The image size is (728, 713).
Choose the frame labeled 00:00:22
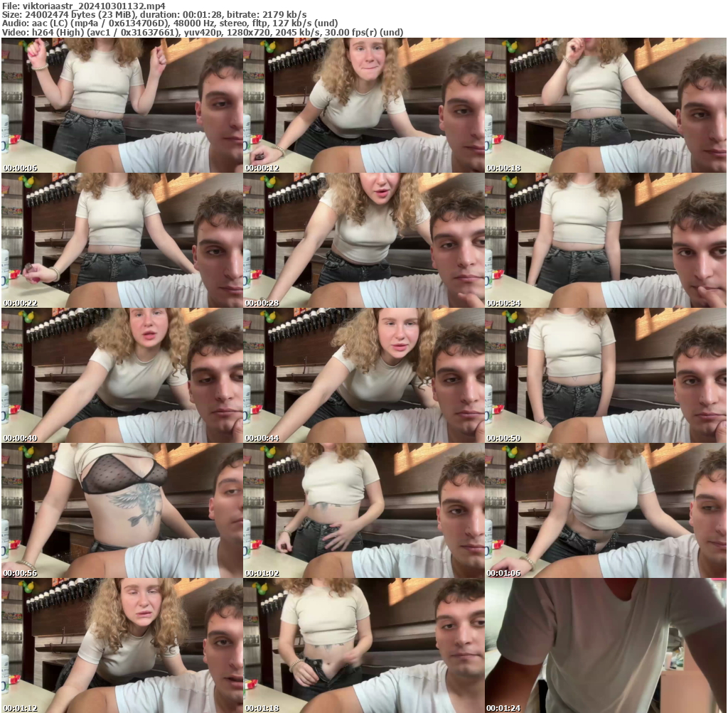(x=122, y=240)
